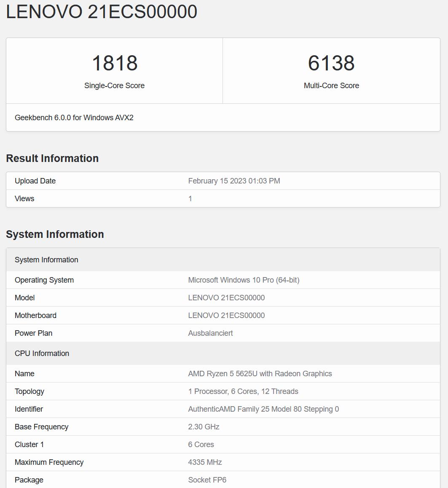Click the Views count value 1

pyautogui.click(x=190, y=199)
